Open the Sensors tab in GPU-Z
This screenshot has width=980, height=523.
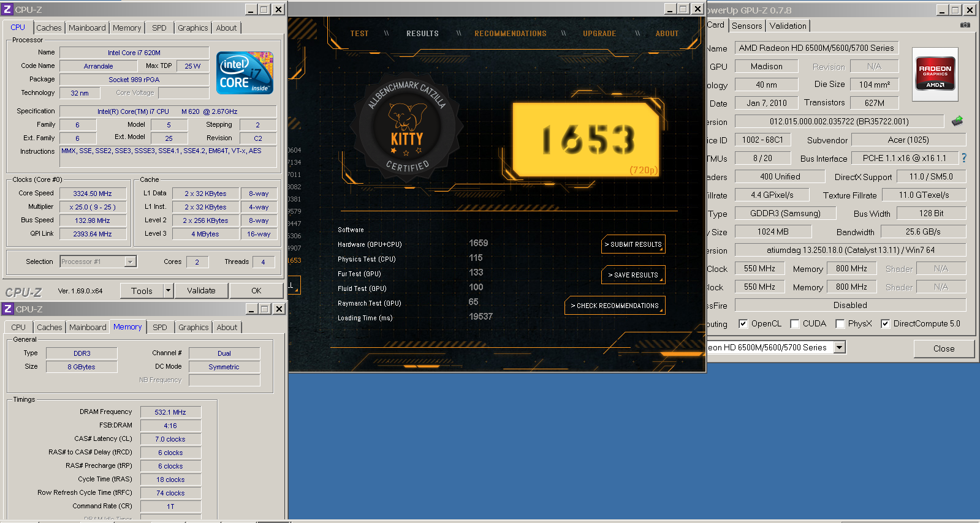pyautogui.click(x=747, y=26)
